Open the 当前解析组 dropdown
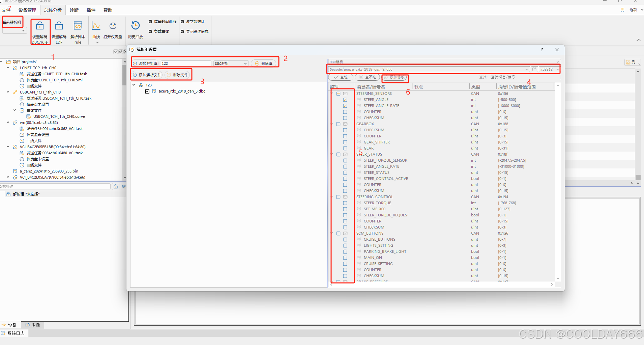This screenshot has width=644, height=345. [14, 30]
